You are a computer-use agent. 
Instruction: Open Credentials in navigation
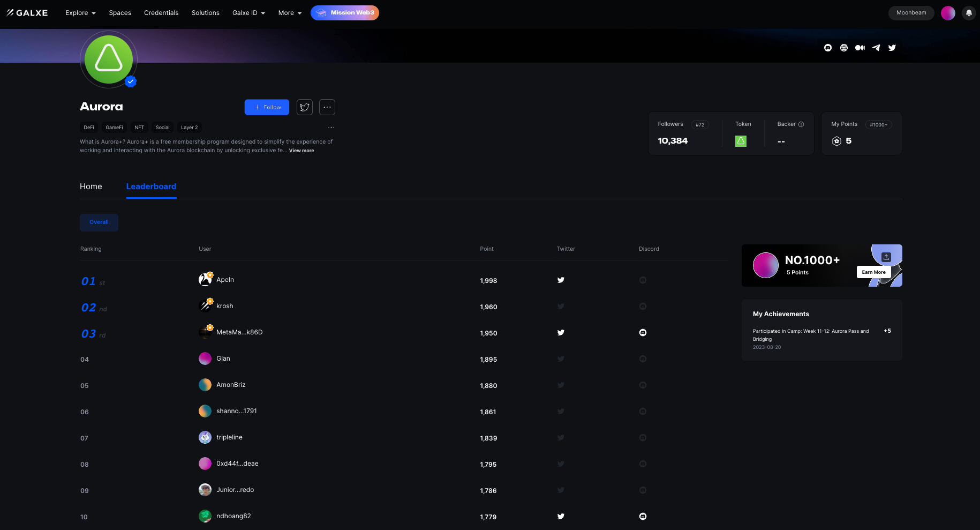coord(161,13)
